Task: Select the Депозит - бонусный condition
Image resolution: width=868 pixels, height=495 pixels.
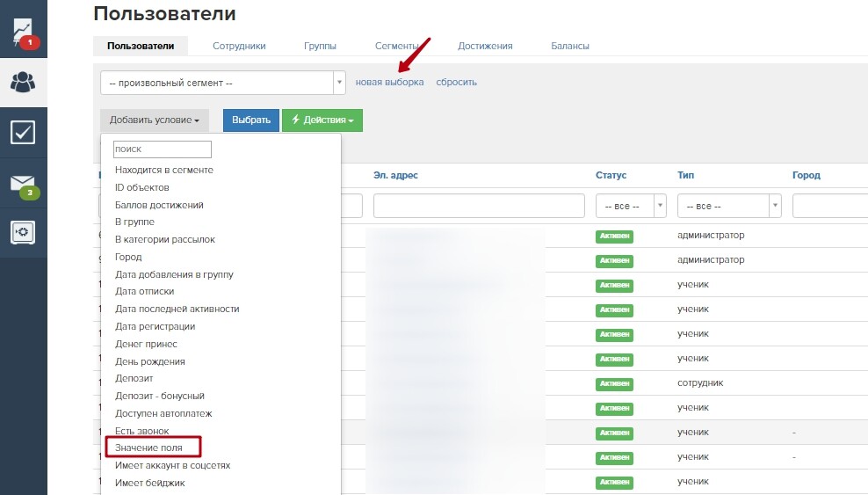Action: click(x=159, y=396)
